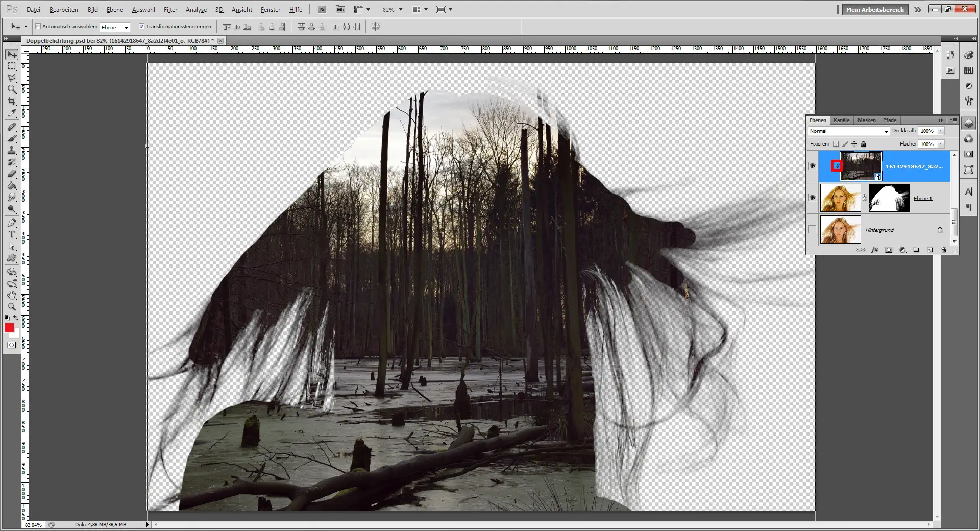Viewport: 980px width, 531px height.
Task: Open the Deckkraft slider arrow
Action: tap(940, 131)
